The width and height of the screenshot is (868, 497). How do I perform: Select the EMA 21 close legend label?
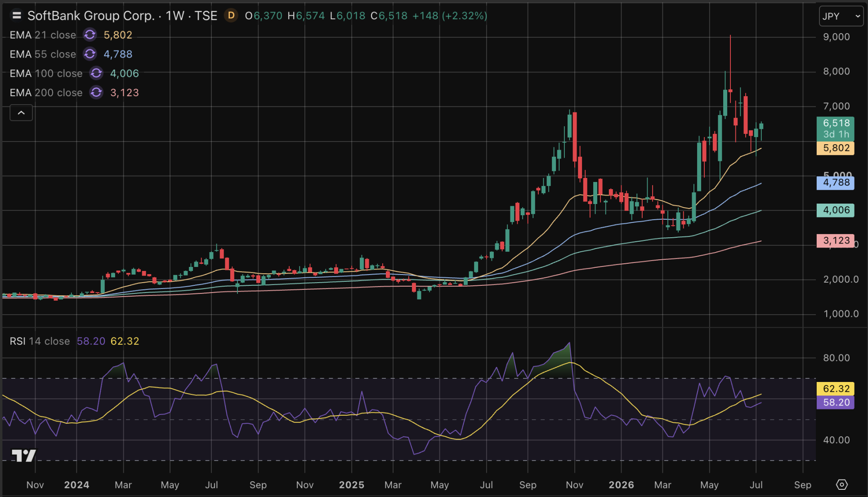tap(43, 35)
